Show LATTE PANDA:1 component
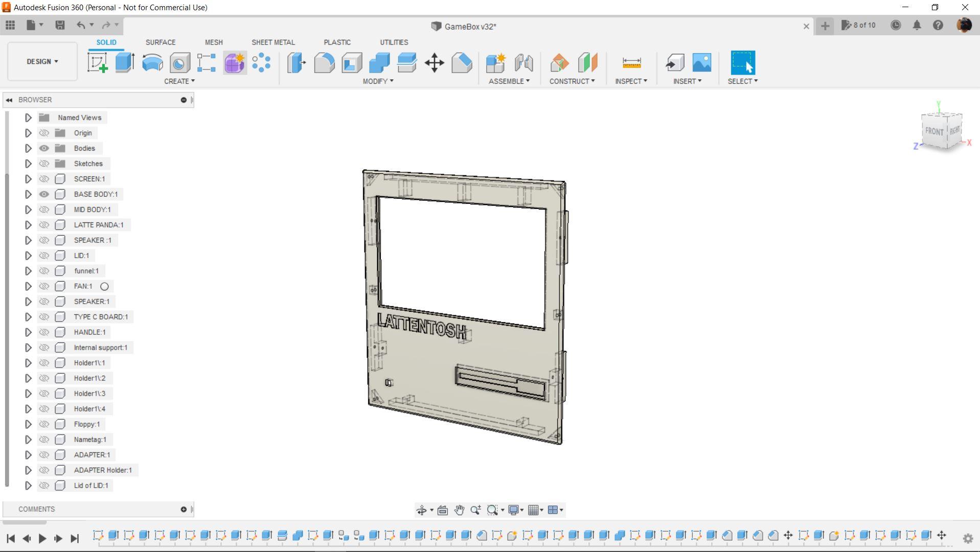This screenshot has height=552, width=980. tap(44, 225)
